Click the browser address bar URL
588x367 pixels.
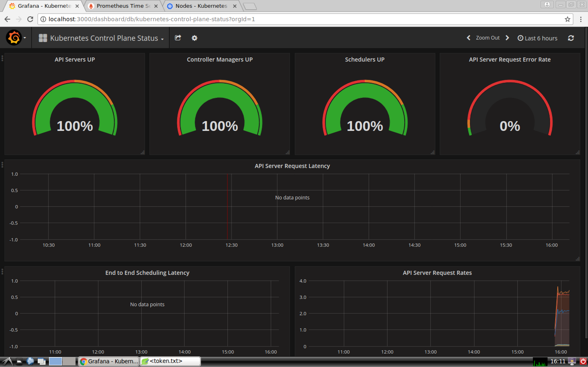(x=152, y=19)
